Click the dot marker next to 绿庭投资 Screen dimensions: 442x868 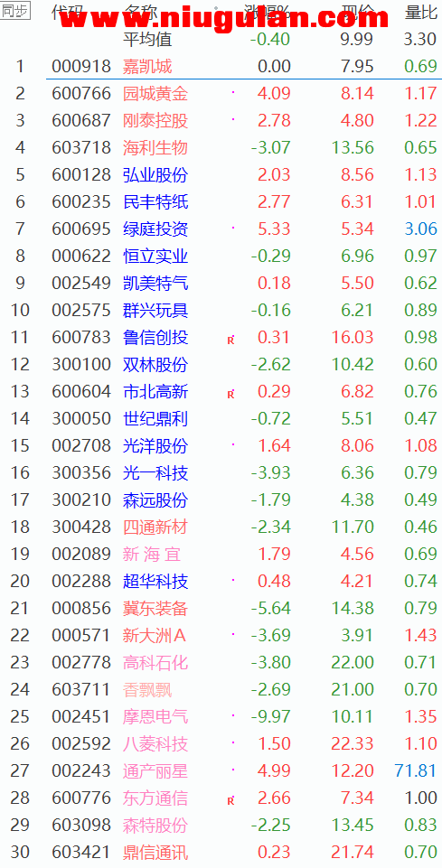233,227
